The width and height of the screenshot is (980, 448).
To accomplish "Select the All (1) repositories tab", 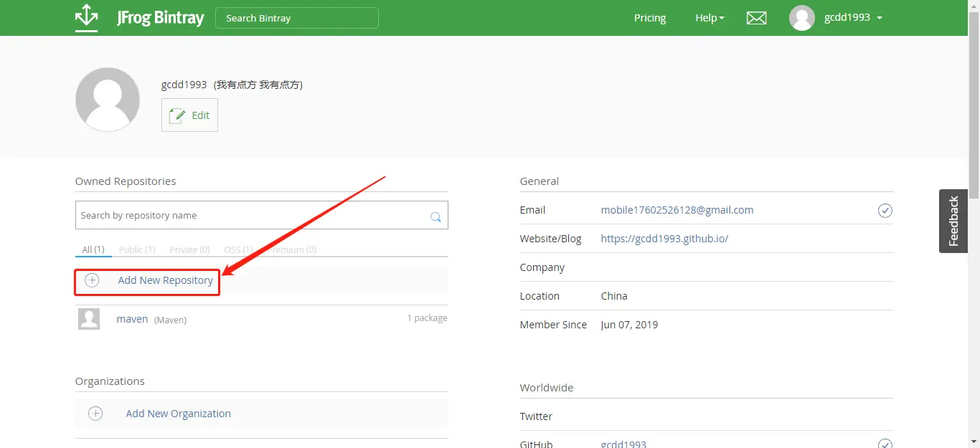I will [93, 249].
